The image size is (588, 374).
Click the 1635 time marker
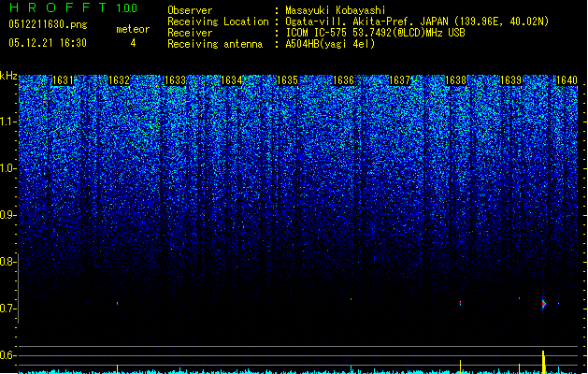point(287,80)
